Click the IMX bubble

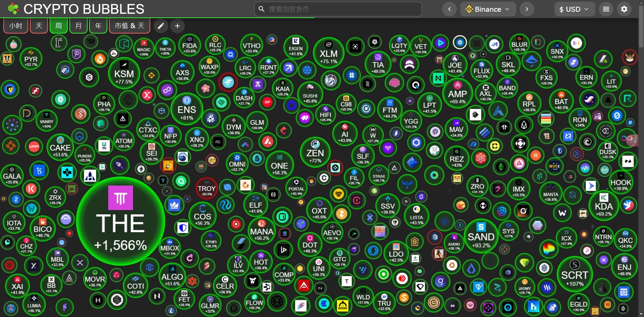(519, 189)
